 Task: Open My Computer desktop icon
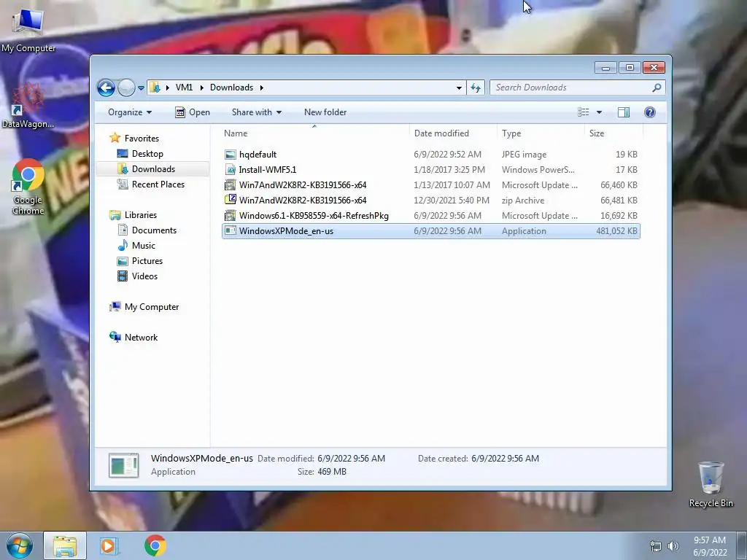tap(28, 31)
